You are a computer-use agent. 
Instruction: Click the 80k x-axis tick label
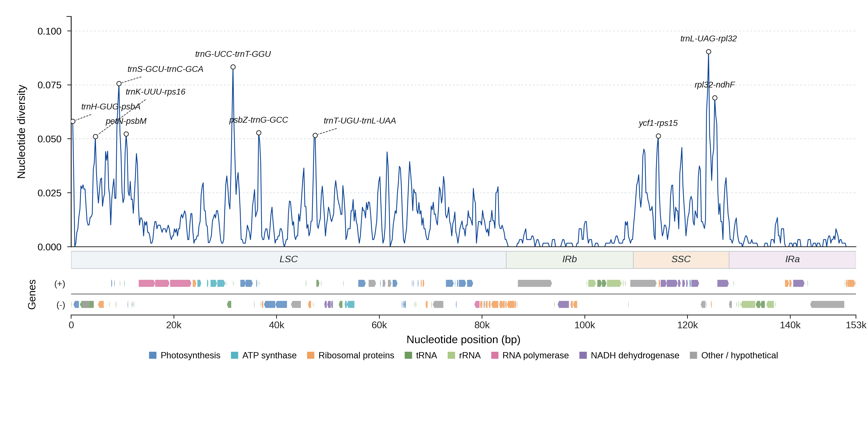point(482,325)
